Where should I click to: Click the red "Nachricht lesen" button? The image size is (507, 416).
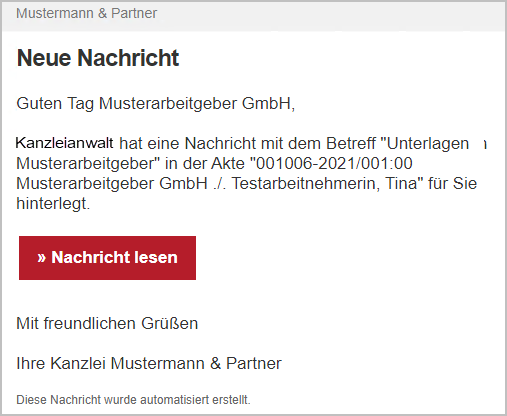[x=107, y=258]
